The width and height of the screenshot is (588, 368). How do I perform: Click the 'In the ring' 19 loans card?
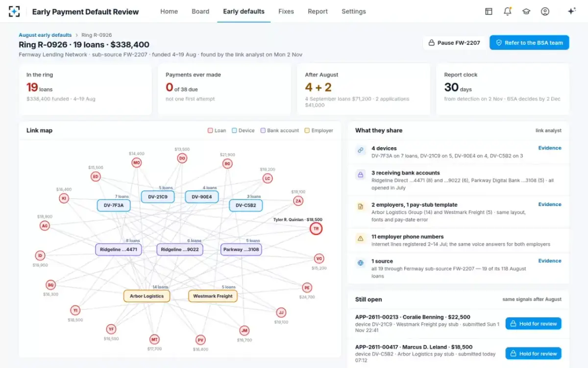(85, 89)
